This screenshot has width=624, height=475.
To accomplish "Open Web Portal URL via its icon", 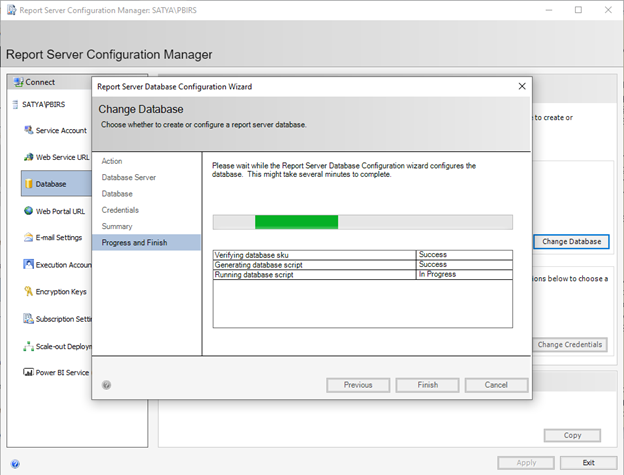I will [27, 211].
